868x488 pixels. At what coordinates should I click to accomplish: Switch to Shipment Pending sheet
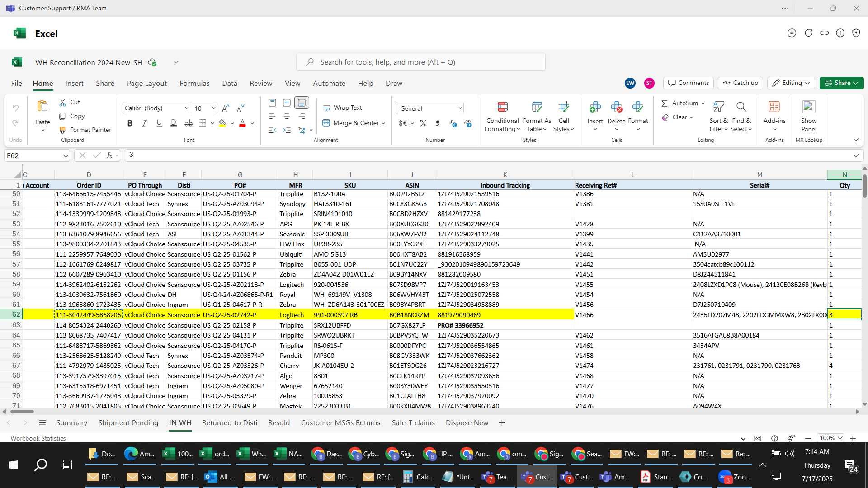[128, 423]
